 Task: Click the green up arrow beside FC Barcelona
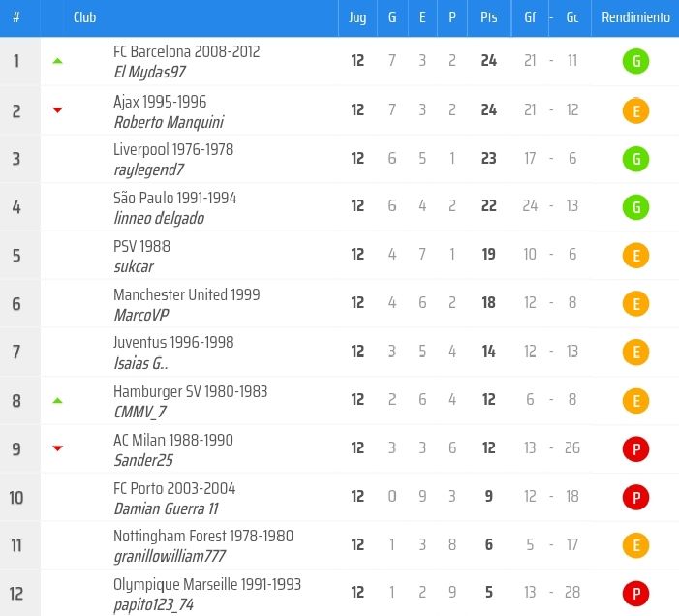[x=57, y=61]
